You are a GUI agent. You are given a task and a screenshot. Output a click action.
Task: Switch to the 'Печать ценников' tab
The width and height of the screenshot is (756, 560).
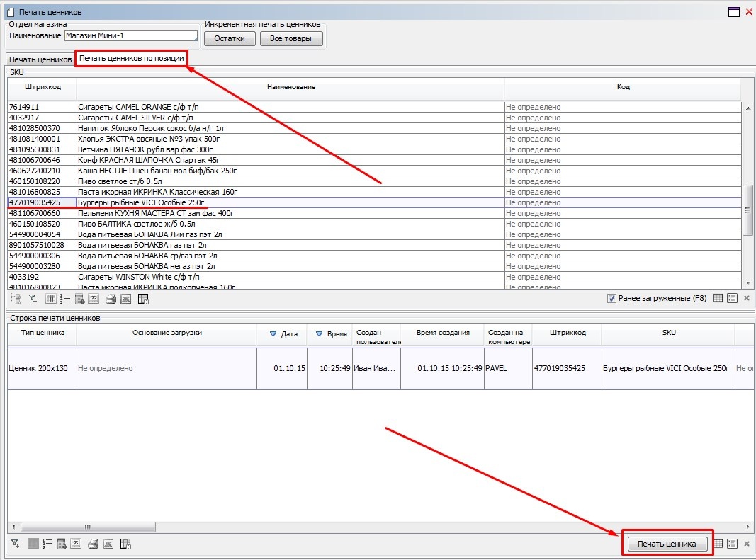click(x=40, y=59)
